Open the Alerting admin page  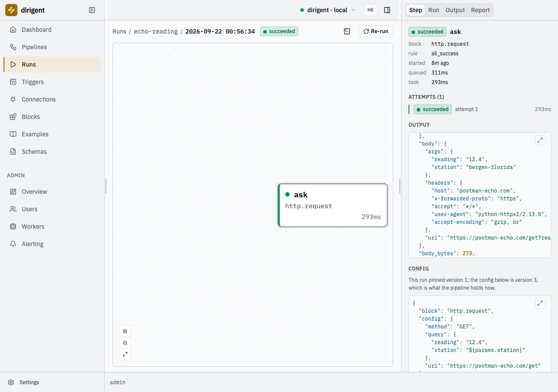click(52, 244)
